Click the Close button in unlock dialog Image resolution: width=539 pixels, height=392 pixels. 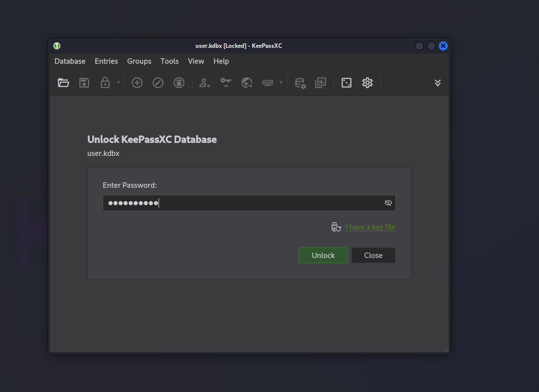(373, 256)
